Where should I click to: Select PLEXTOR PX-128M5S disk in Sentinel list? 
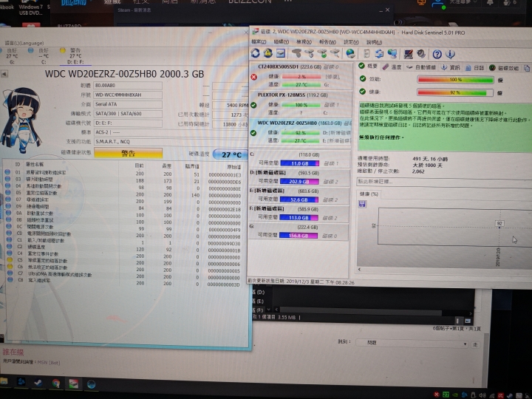[300, 103]
